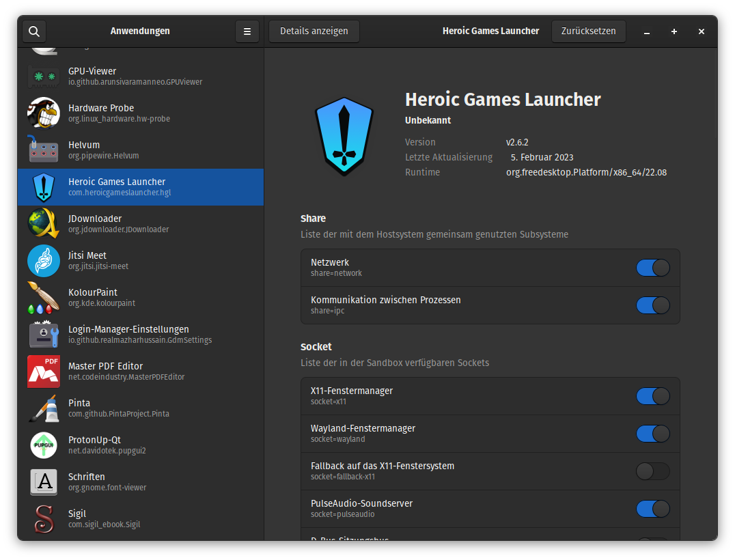Click the large Heroic shield logo
This screenshot has width=735, height=560.
coord(344,137)
